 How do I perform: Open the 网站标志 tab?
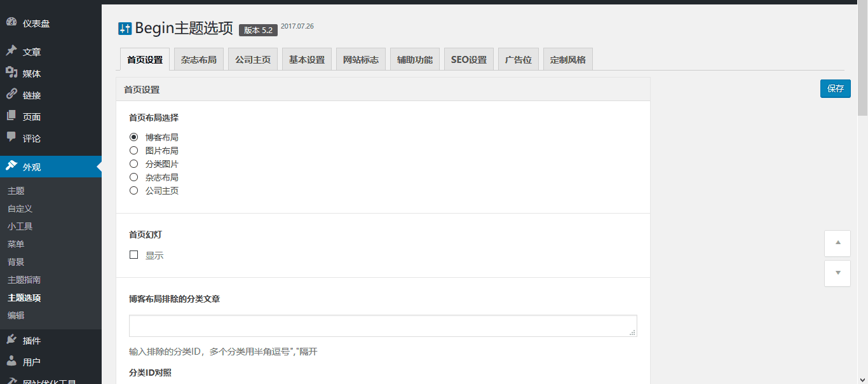[360, 58]
